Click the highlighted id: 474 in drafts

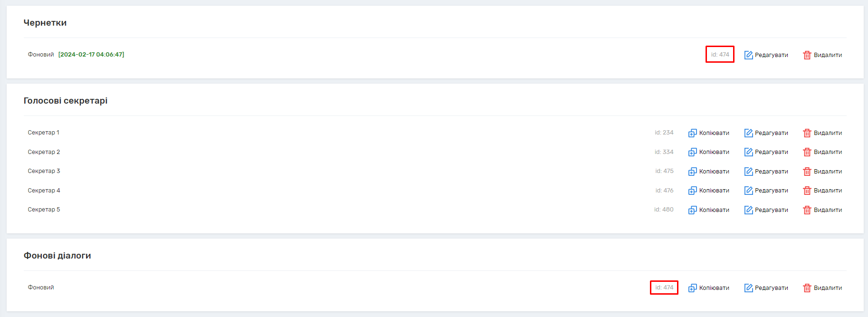coord(720,55)
